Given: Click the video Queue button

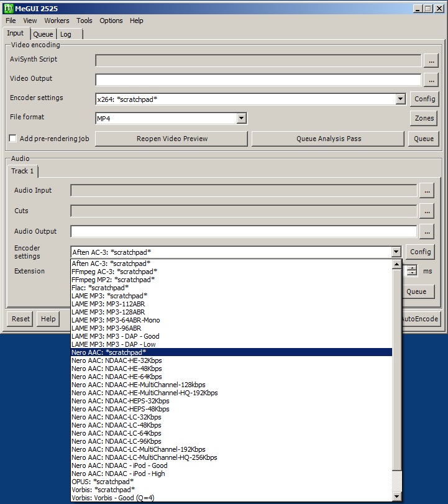Looking at the screenshot, I should 424,139.
